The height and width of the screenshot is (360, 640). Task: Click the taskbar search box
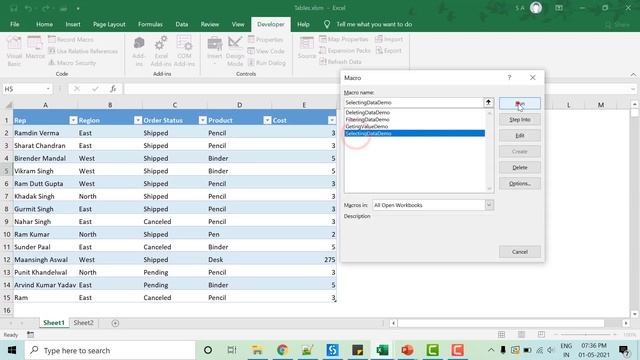110,350
